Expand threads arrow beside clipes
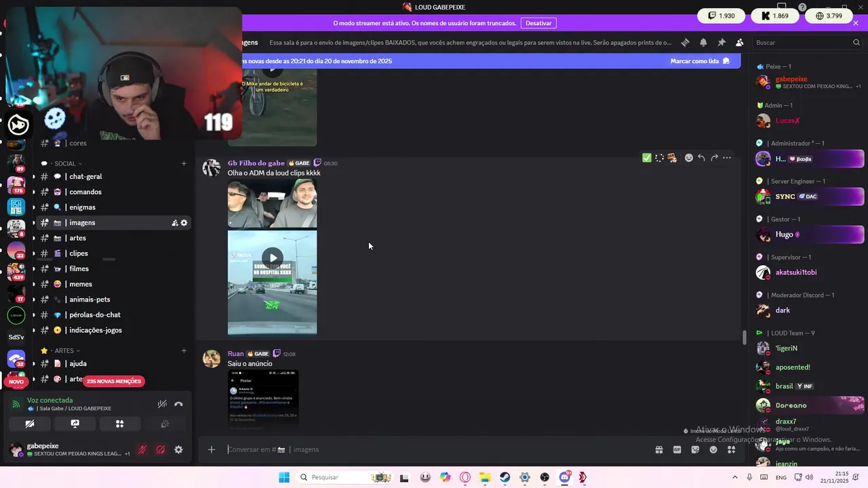The image size is (868, 488). click(33, 253)
